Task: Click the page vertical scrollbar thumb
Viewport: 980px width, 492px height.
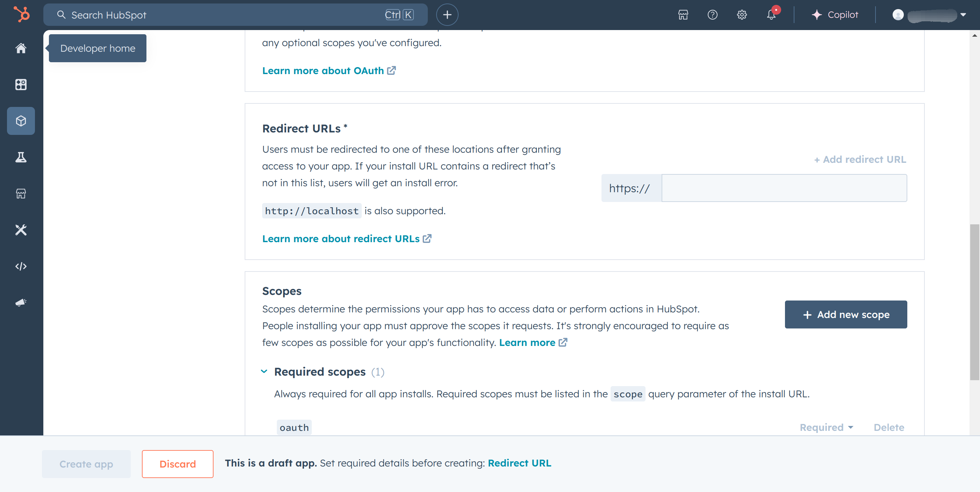Action: [974, 302]
